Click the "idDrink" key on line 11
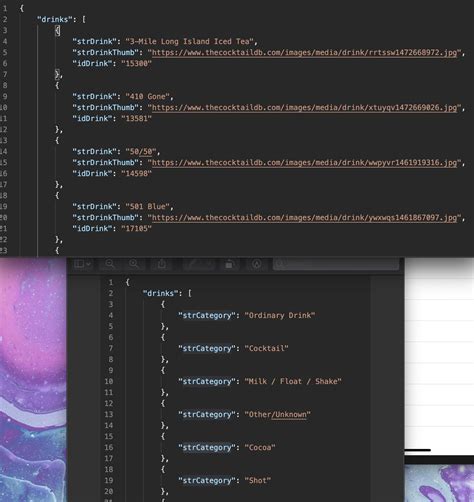 pyautogui.click(x=92, y=118)
